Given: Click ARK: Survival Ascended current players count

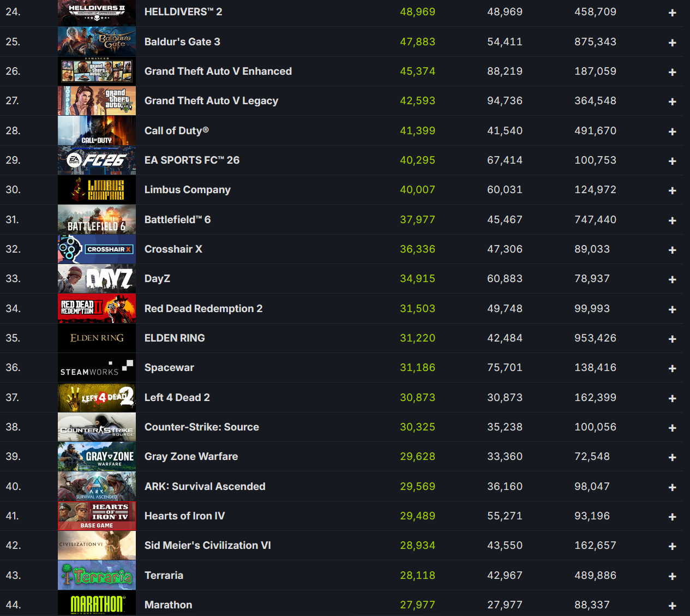Looking at the screenshot, I should click(x=417, y=487).
